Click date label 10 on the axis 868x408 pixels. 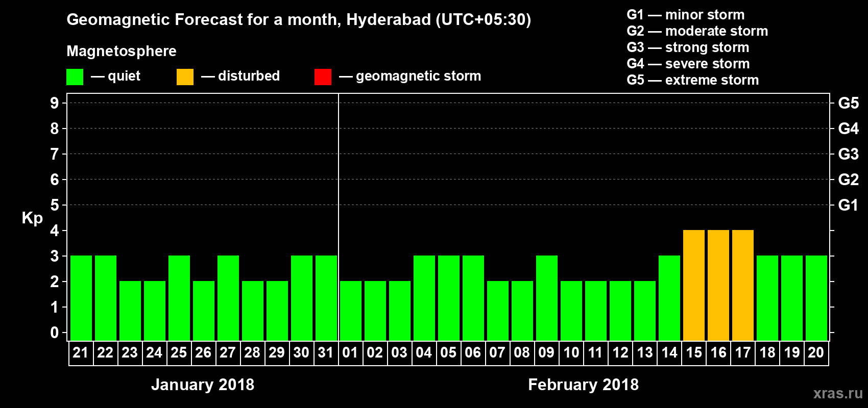point(571,352)
